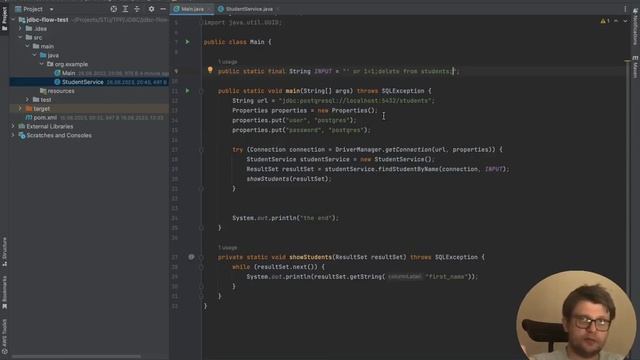The height and width of the screenshot is (360, 640).
Task: Collapse the jdbc-flow-test root node
Action: tap(13, 20)
